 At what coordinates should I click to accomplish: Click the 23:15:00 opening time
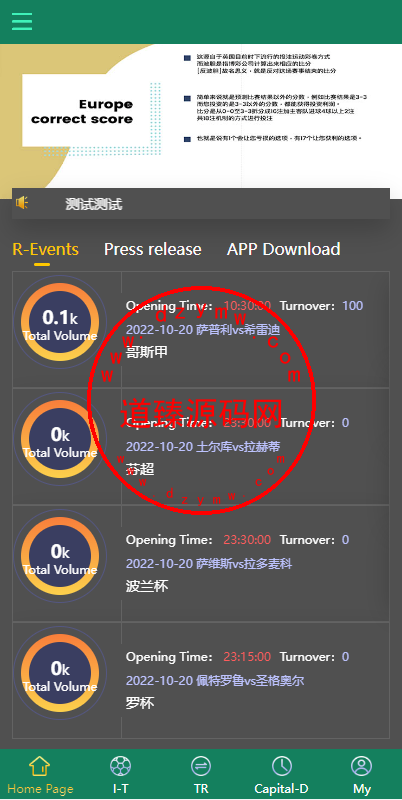[247, 657]
